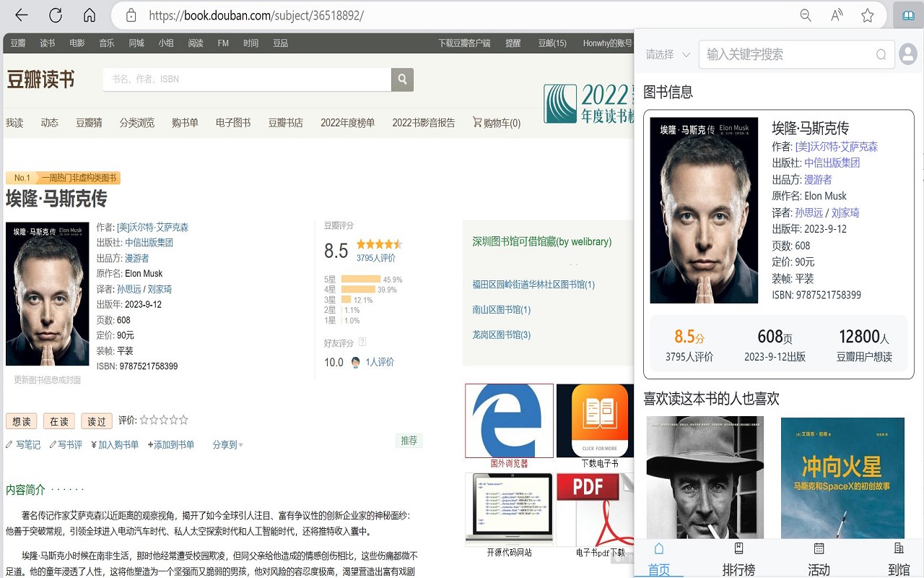
Task: Open the 购物车(0) shopping cart
Action: [497, 123]
